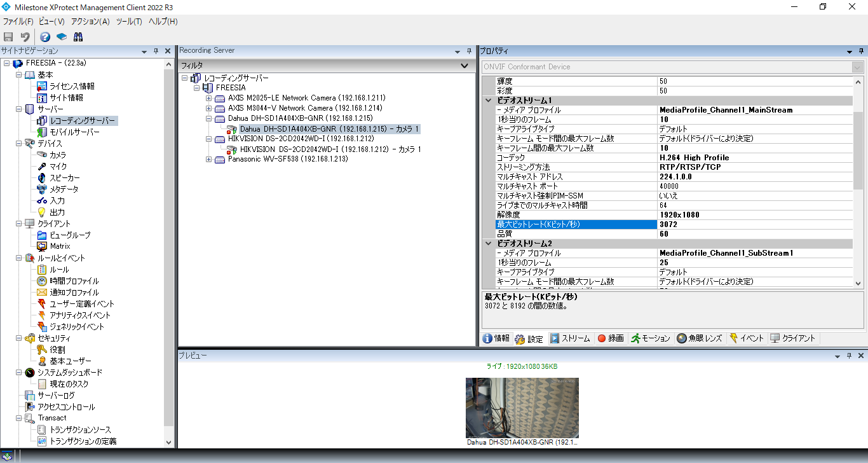The image size is (868, 463).
Task: Collapse the ルールとイベント tree node
Action: tap(19, 258)
